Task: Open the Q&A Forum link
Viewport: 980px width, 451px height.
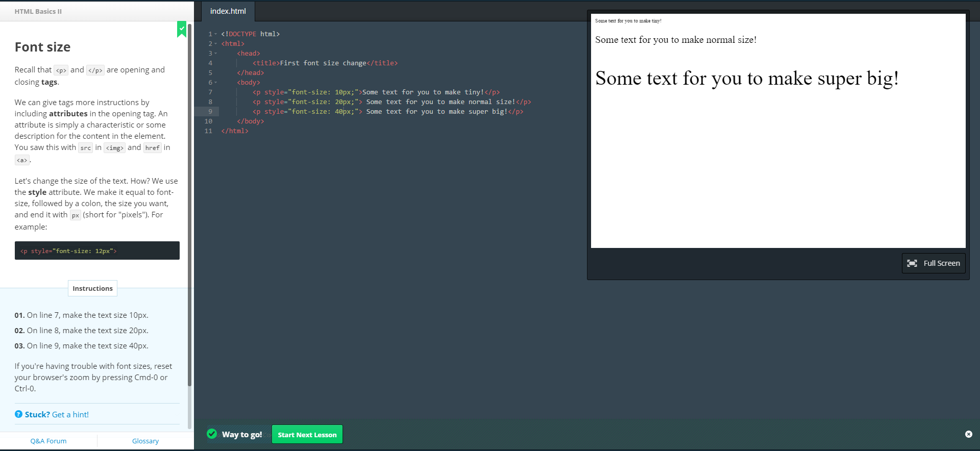Action: [x=48, y=441]
